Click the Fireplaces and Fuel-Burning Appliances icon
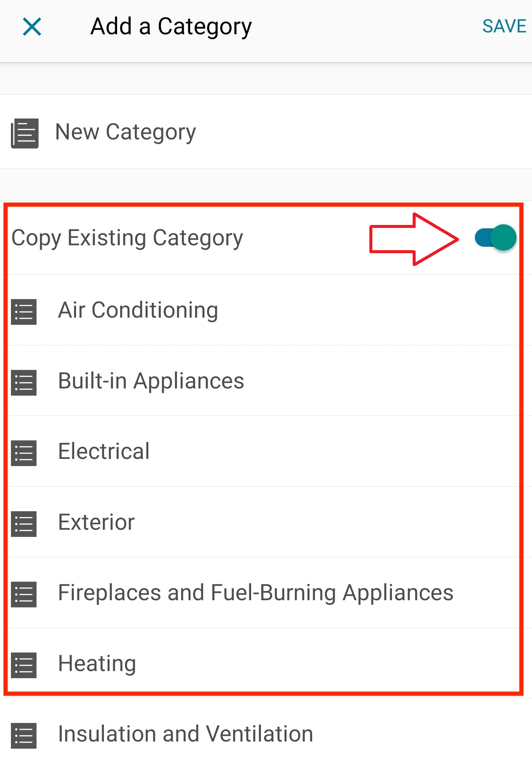The image size is (532, 769). [24, 594]
